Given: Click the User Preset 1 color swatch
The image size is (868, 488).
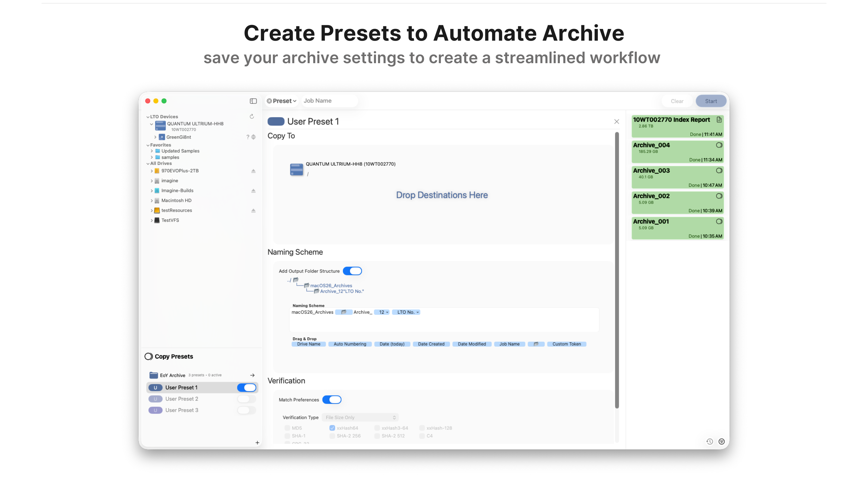Looking at the screenshot, I should (276, 121).
